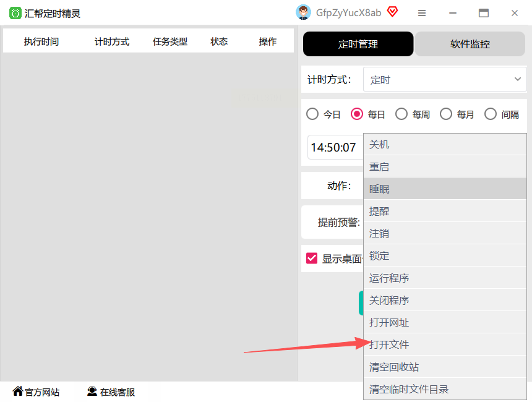Click the green alarm clock app logo

click(x=15, y=13)
